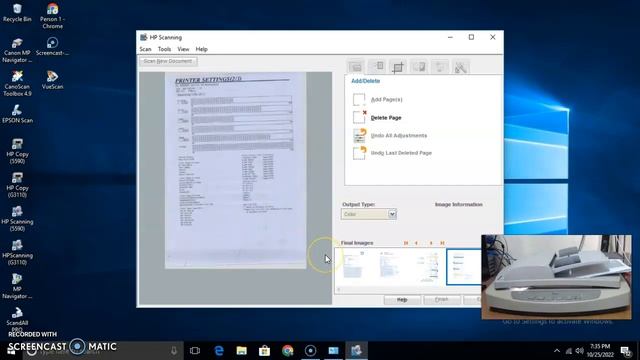Click the Add Page(s) label
The height and width of the screenshot is (360, 640).
pyautogui.click(x=387, y=100)
